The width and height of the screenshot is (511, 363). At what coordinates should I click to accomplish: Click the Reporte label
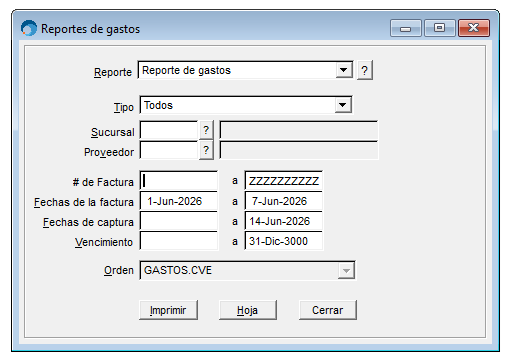point(113,72)
